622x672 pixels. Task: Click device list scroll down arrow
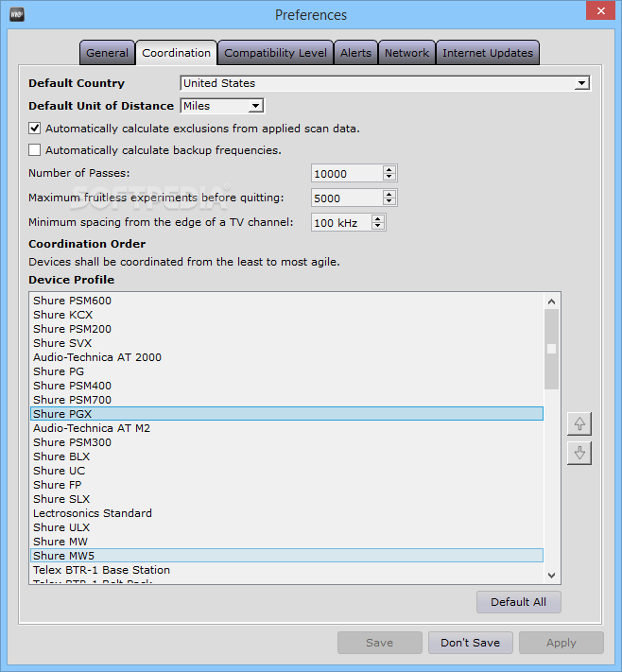point(552,576)
